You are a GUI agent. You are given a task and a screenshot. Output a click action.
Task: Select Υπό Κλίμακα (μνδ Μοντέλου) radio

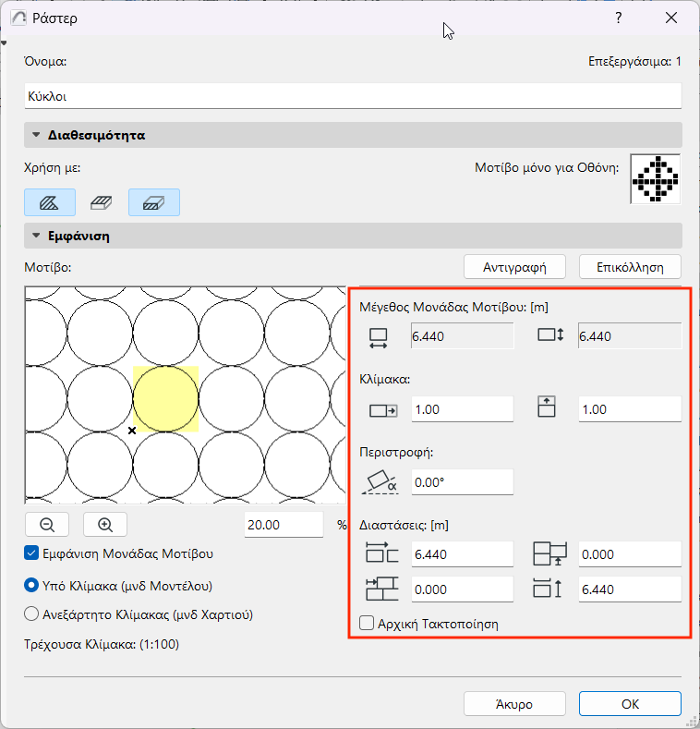pyautogui.click(x=31, y=586)
